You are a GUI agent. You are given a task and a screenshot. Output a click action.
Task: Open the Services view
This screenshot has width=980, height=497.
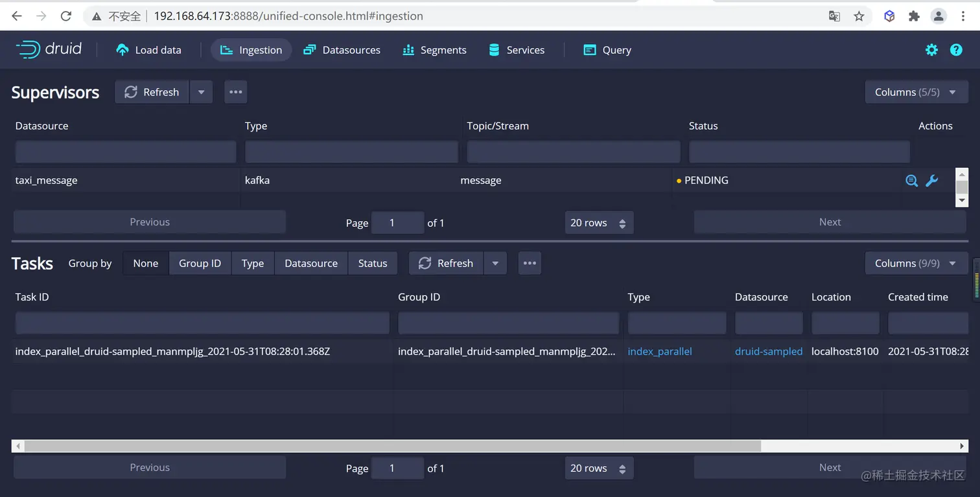[516, 50]
